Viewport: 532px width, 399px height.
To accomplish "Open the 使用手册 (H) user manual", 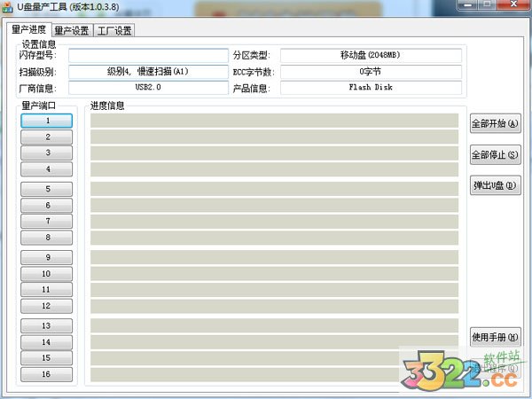I will click(496, 337).
